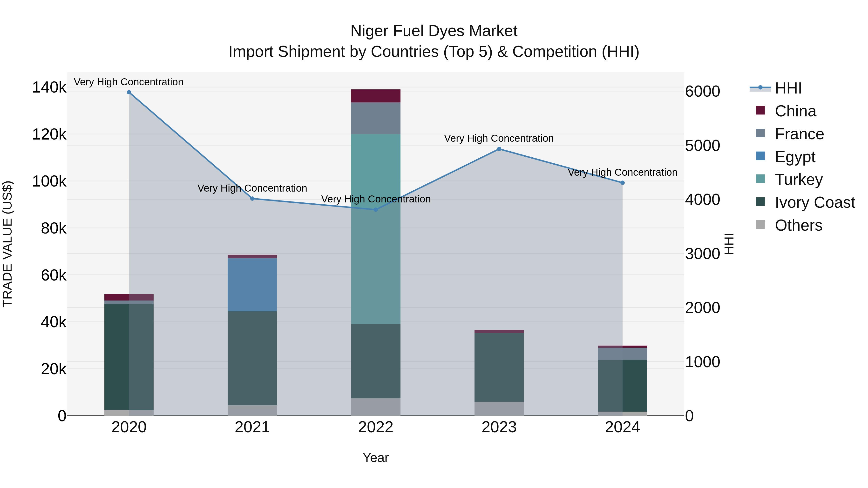Click the 2021 HHI data point

pyautogui.click(x=252, y=199)
